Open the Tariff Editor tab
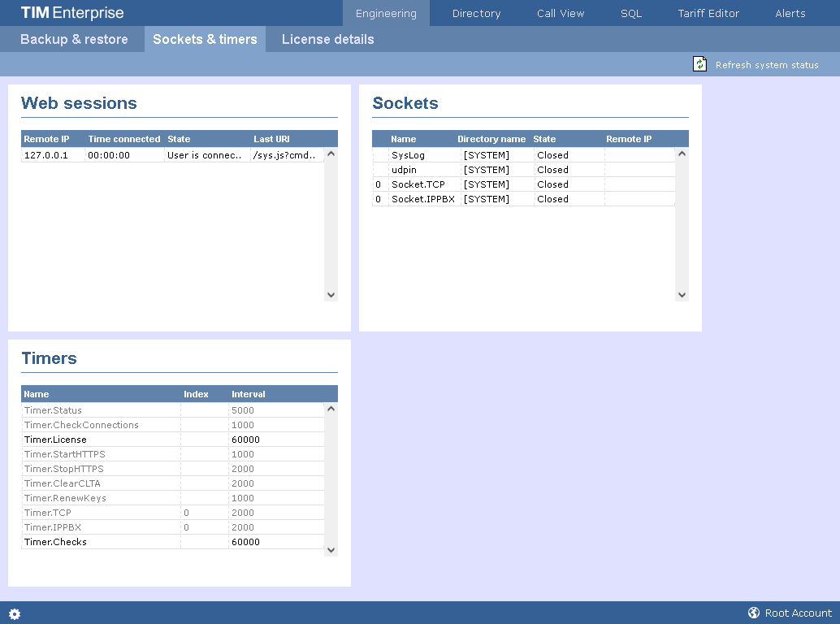The image size is (840, 624). tap(708, 13)
